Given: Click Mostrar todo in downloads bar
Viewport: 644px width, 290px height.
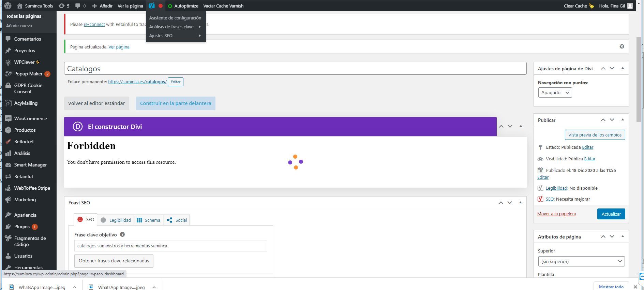Looking at the screenshot, I should point(611,287).
